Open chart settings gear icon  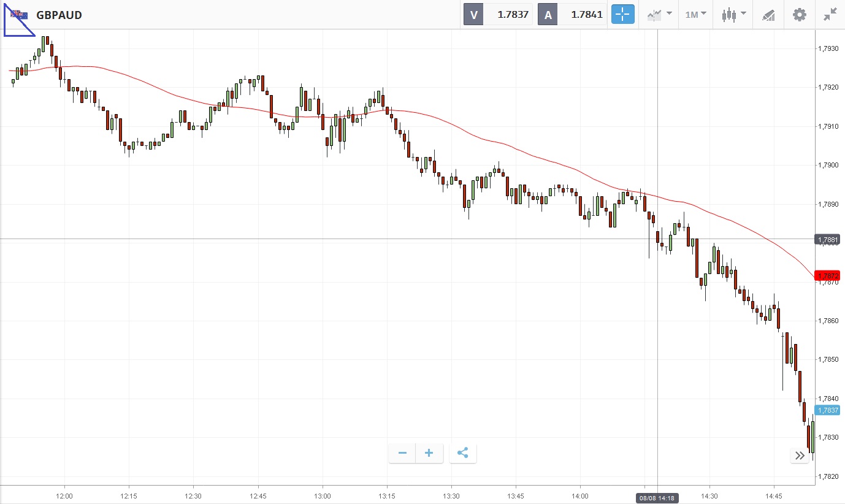(800, 15)
